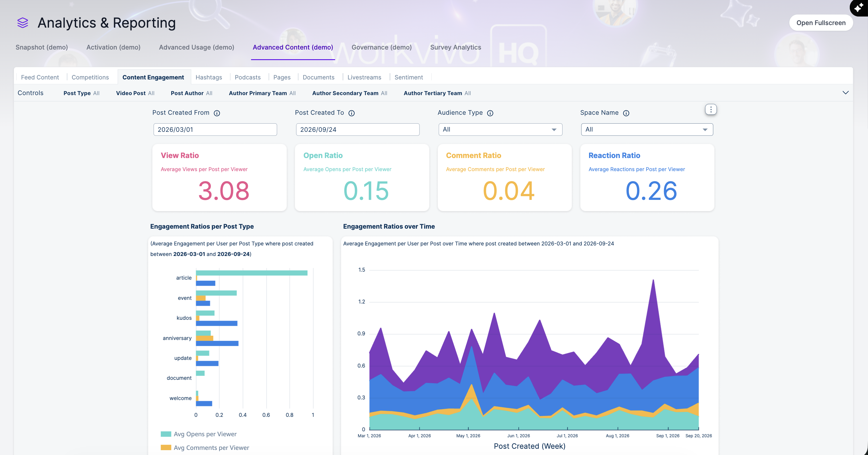Click the Post Created From date field

tap(215, 130)
